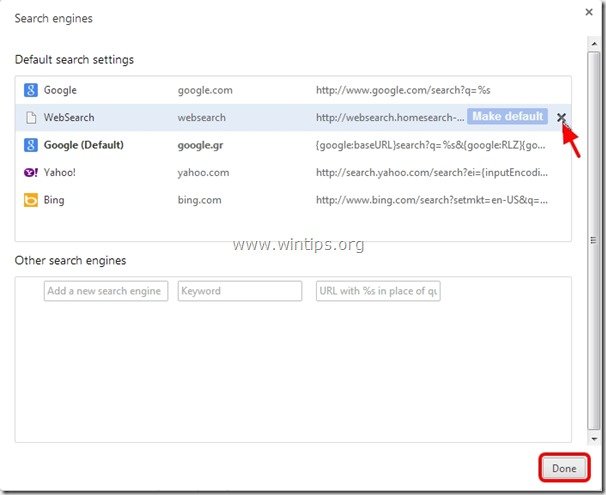
Task: Click the google.gr keyword
Action: click(200, 146)
